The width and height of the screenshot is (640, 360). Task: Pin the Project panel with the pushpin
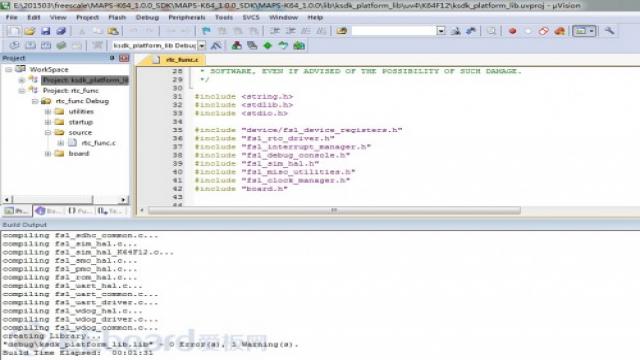pos(112,58)
